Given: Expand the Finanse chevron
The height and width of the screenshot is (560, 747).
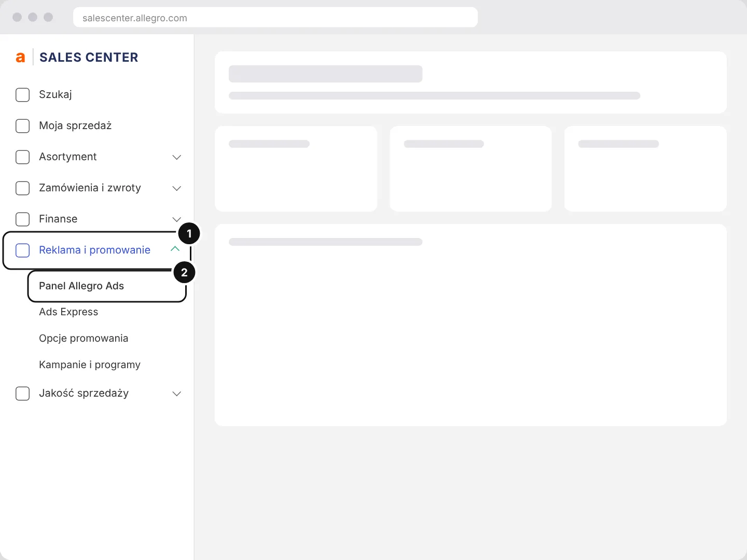Looking at the screenshot, I should tap(177, 219).
